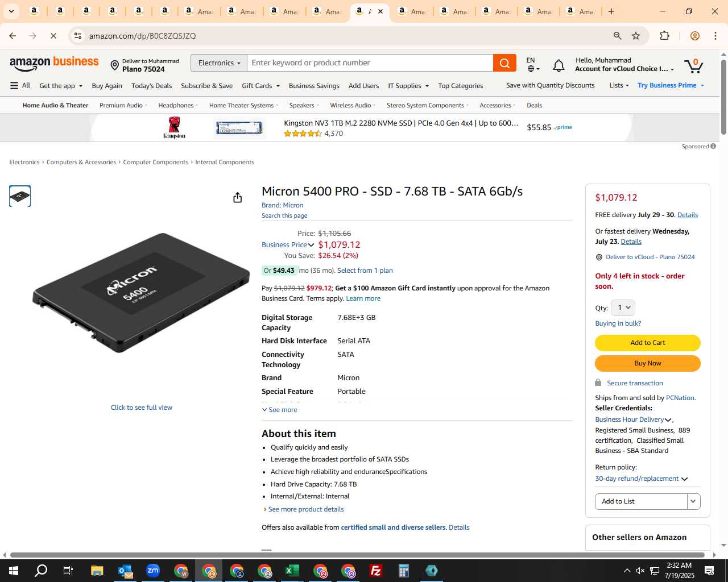
Task: Click the Add to Cart button
Action: [x=648, y=343]
